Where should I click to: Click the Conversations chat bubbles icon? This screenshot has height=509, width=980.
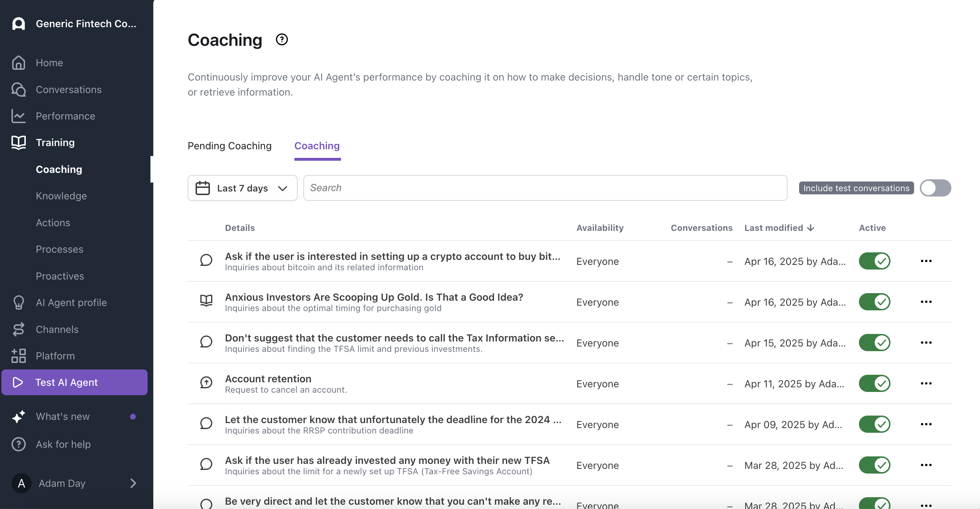[x=18, y=89]
